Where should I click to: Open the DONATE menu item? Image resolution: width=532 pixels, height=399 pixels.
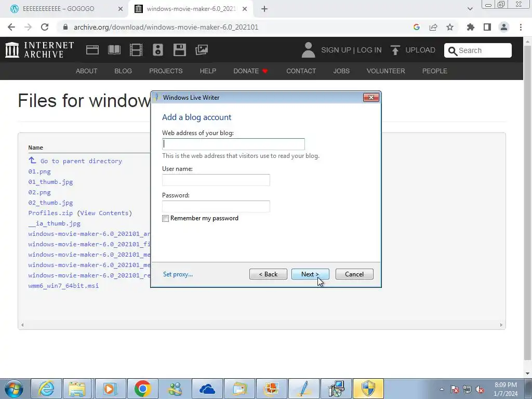pos(250,71)
